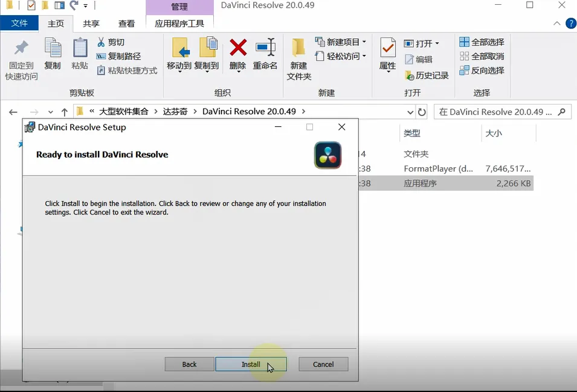Viewport: 577px width, 392px height.
Task: Click the search magnifier icon
Action: 561,112
